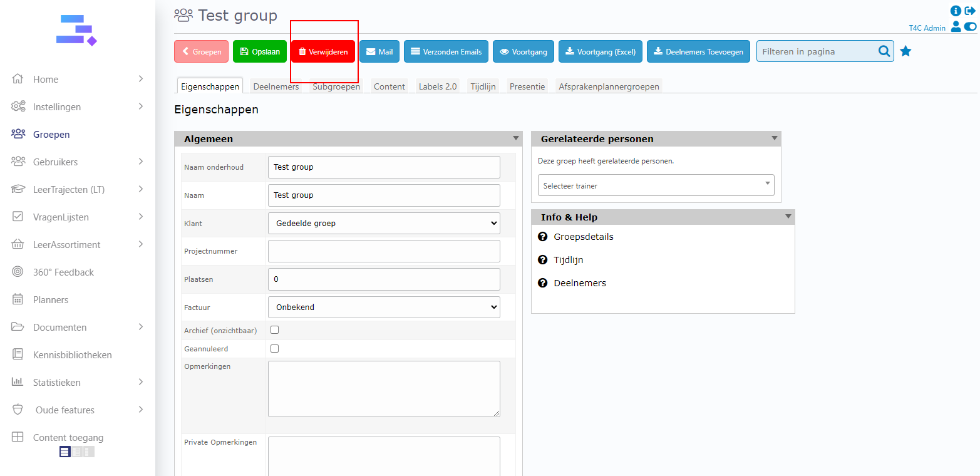Click the favorite star icon
980x476 pixels.
pyautogui.click(x=905, y=51)
